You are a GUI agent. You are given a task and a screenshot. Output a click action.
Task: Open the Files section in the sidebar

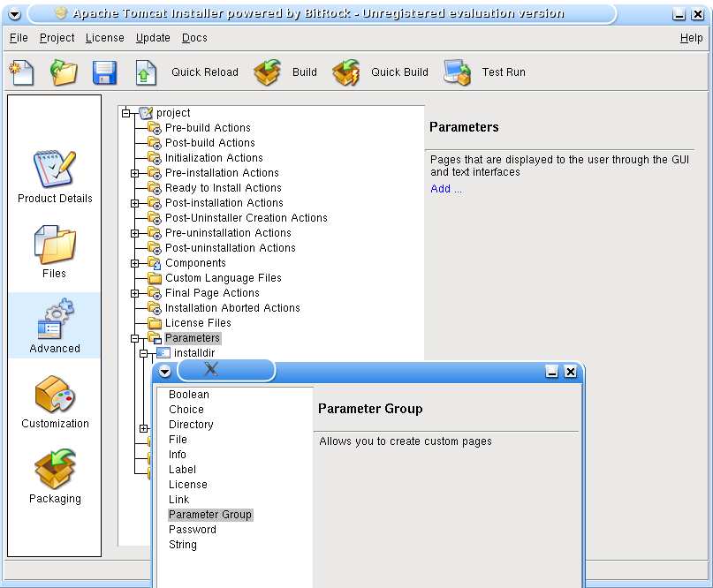pyautogui.click(x=55, y=253)
